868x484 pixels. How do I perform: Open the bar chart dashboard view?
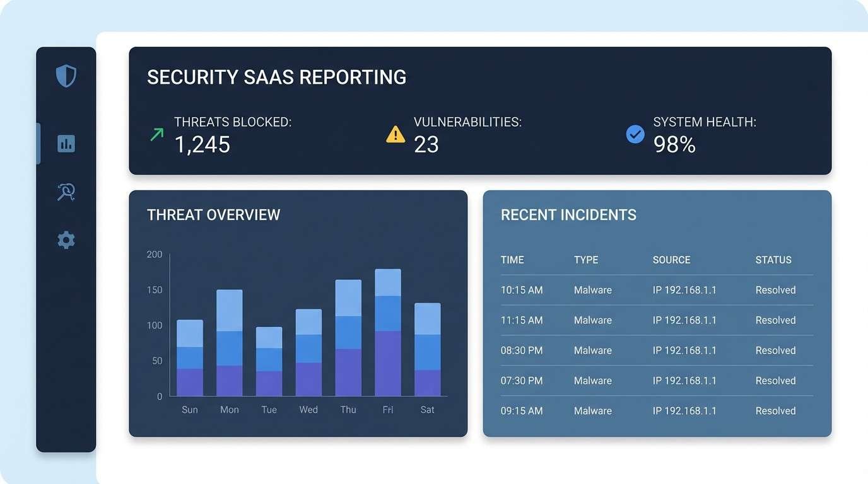tap(66, 143)
